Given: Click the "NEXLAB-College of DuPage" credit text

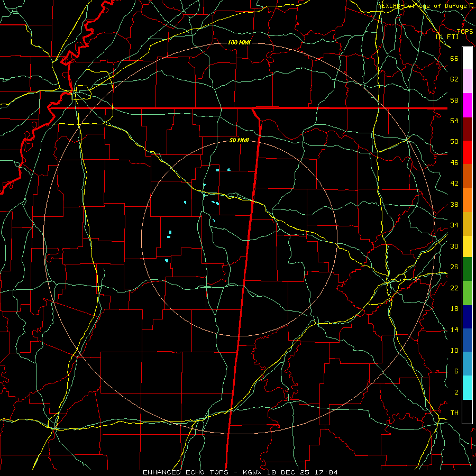Looking at the screenshot, I should coord(422,6).
